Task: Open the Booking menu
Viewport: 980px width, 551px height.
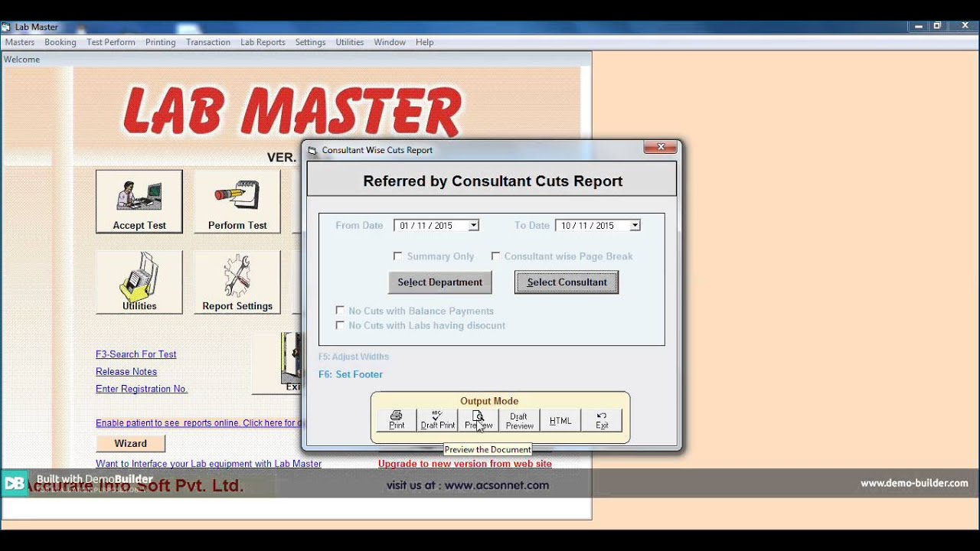Action: [x=60, y=42]
